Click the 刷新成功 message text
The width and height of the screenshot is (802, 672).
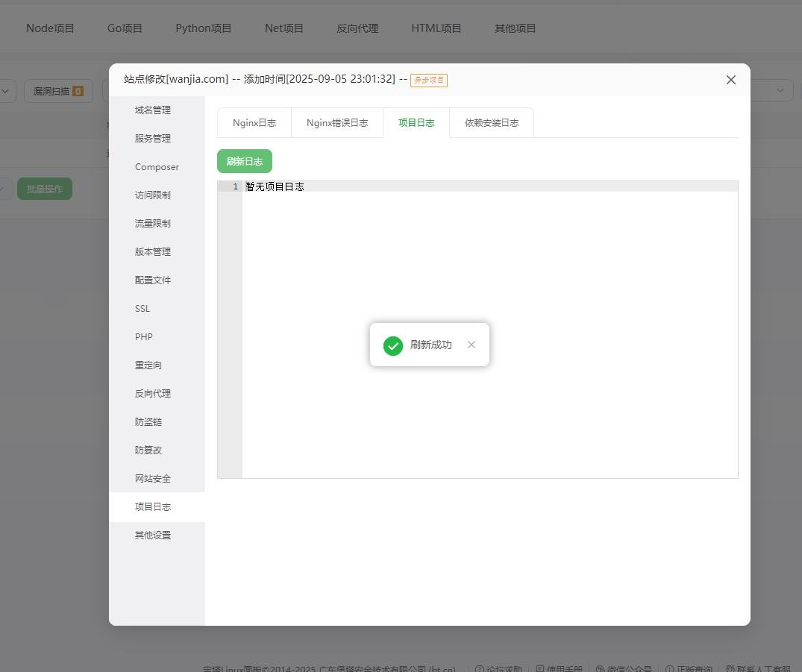point(431,345)
